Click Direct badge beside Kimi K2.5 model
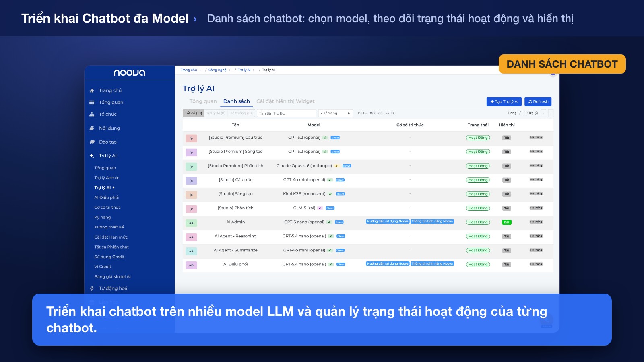 click(x=340, y=194)
